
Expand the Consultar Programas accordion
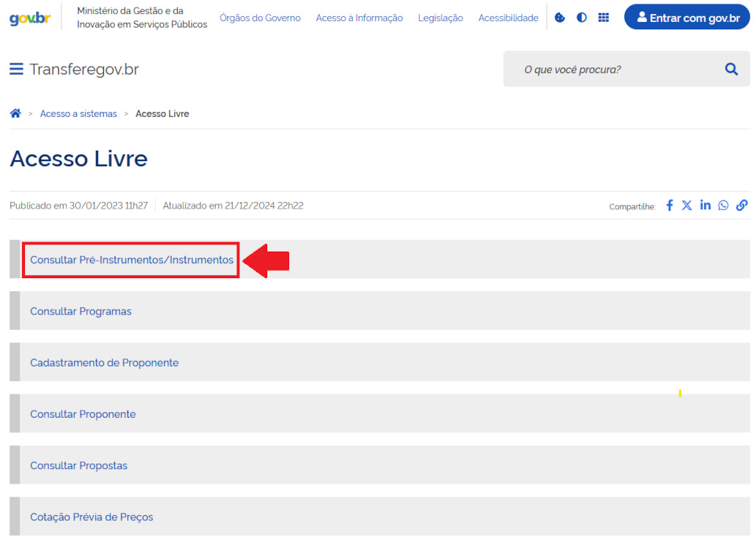[x=81, y=311]
